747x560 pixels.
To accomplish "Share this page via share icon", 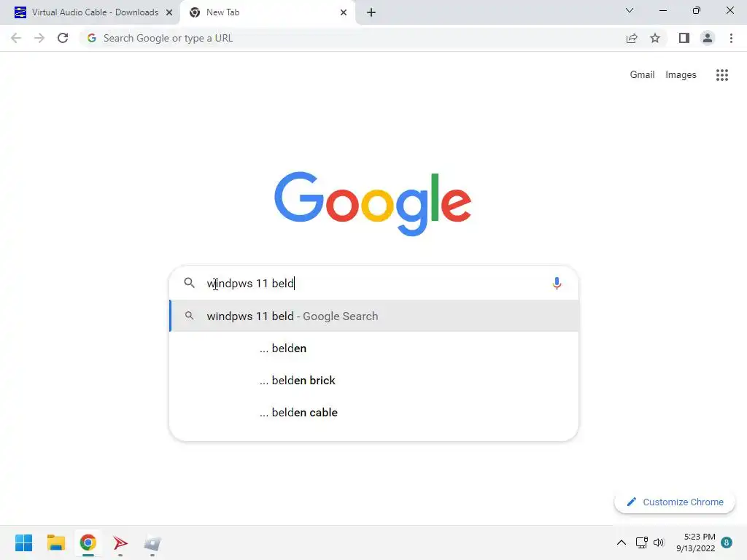I will 632,38.
